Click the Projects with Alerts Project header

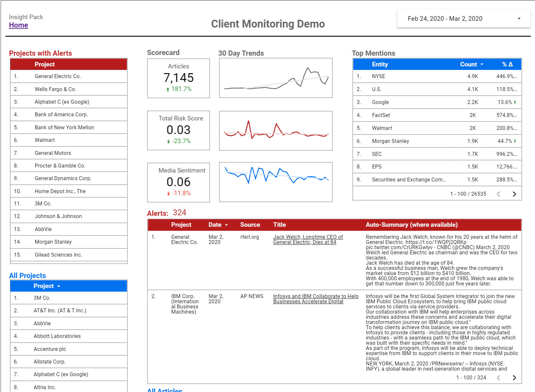(45, 64)
